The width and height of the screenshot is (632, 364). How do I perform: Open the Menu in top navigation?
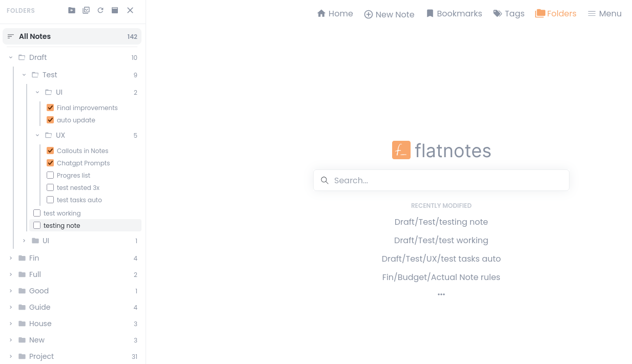coord(605,14)
